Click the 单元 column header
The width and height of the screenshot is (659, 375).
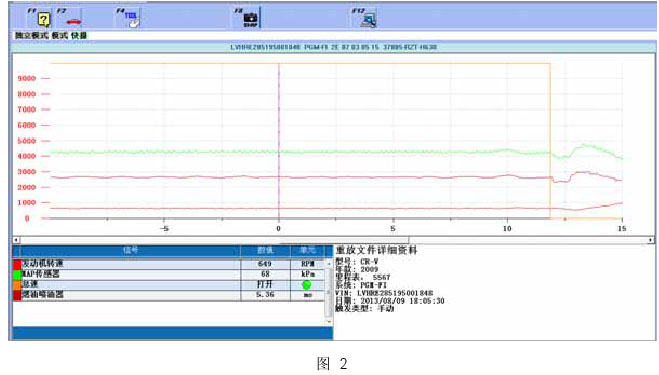[307, 251]
